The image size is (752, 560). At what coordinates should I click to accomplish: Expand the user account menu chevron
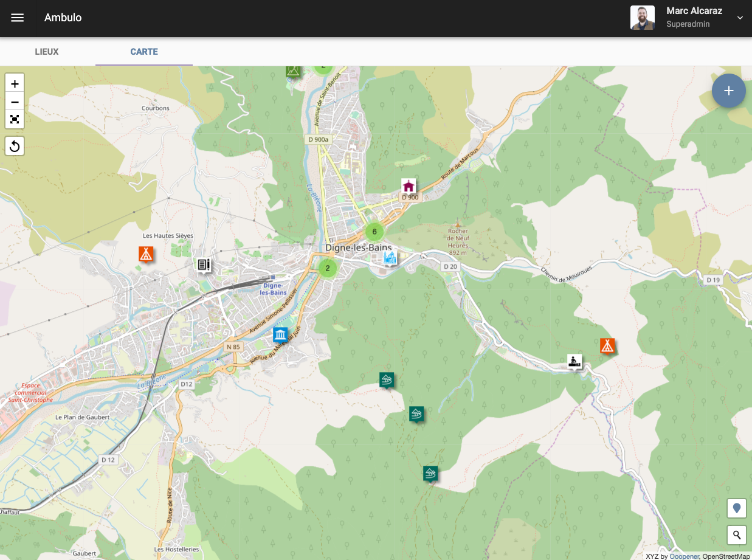tap(740, 18)
